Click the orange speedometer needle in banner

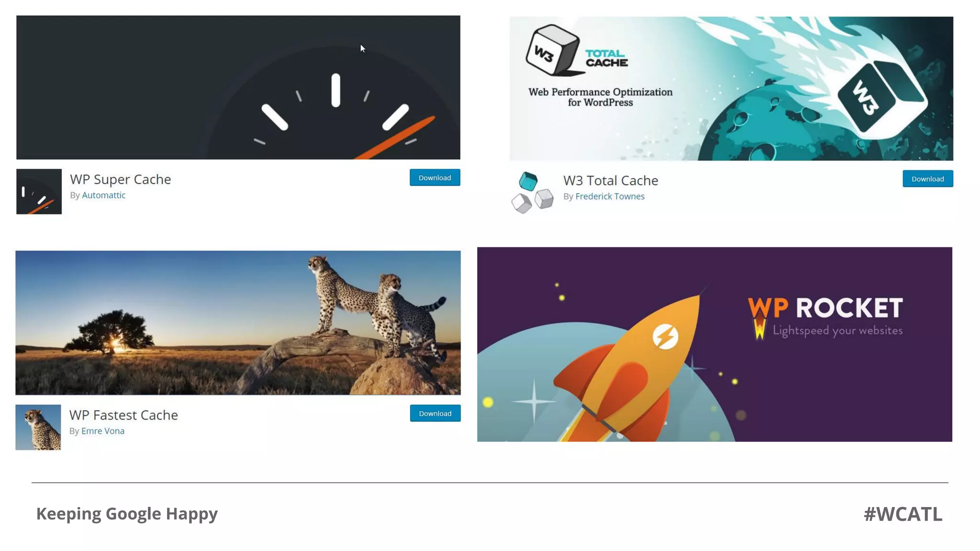(x=395, y=138)
